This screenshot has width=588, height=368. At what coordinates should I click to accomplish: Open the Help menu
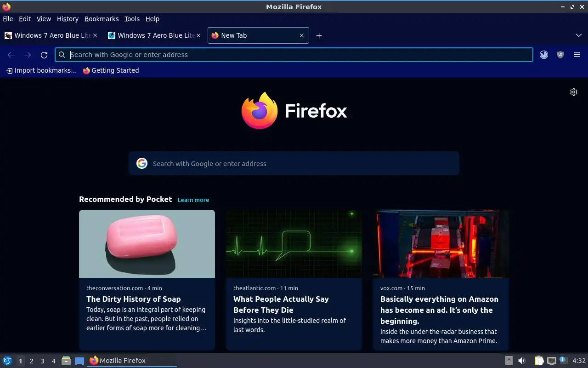(x=153, y=19)
